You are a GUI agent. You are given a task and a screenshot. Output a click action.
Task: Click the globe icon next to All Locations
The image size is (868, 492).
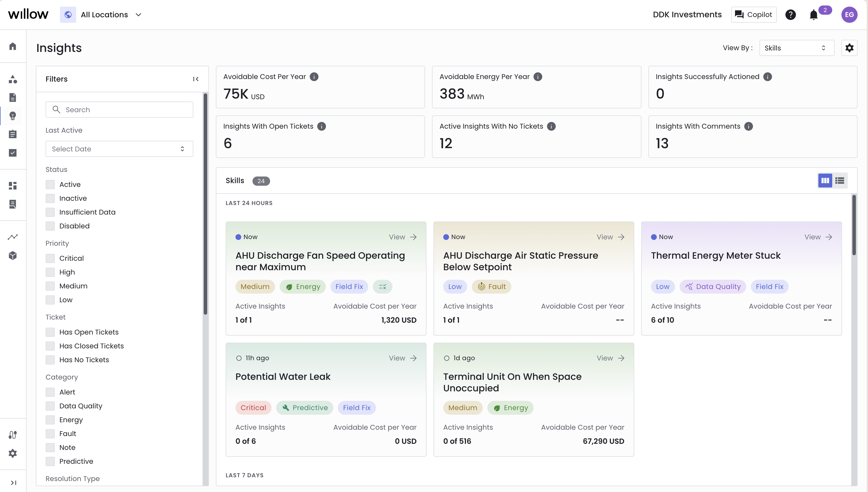(68, 14)
